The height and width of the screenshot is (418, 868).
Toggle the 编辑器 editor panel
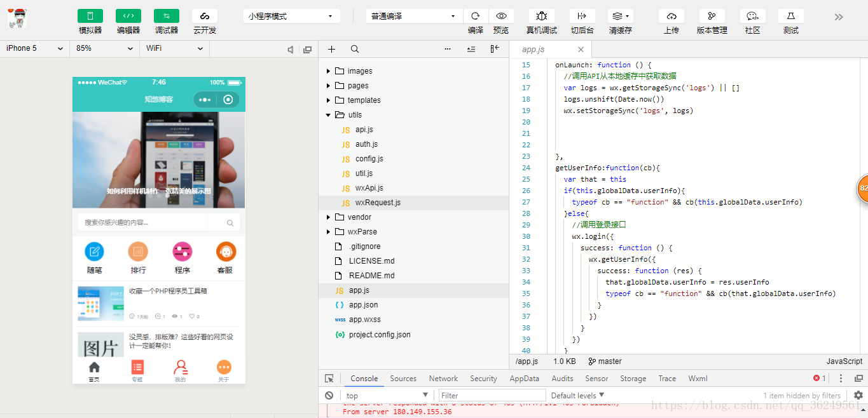point(128,16)
